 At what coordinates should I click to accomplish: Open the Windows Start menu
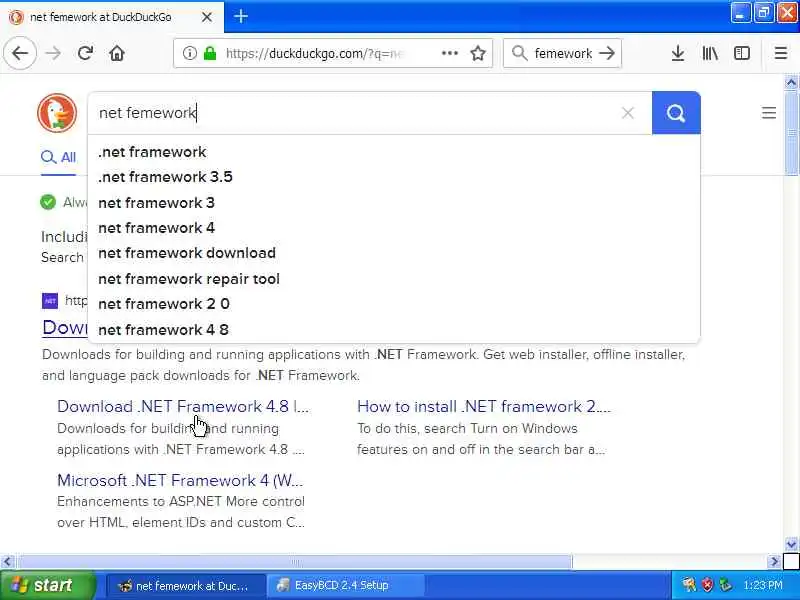[x=47, y=585]
